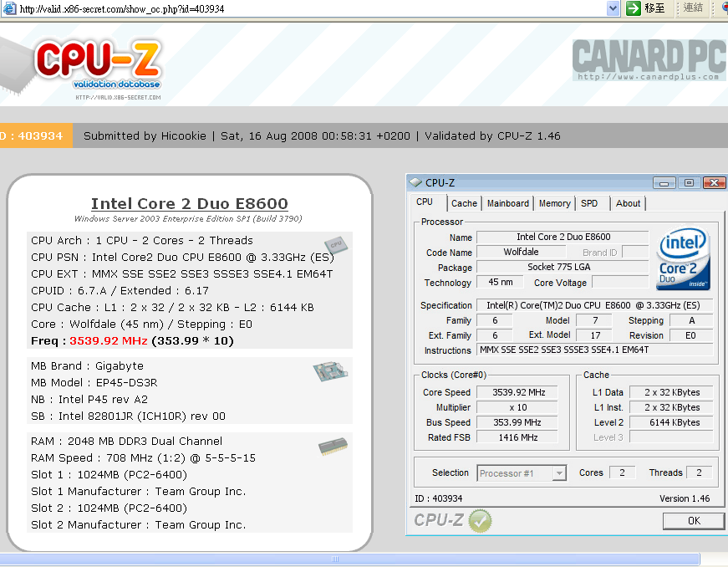The width and height of the screenshot is (728, 567).
Task: Click the Intel Core 2 Duo badge
Action: pos(684,259)
